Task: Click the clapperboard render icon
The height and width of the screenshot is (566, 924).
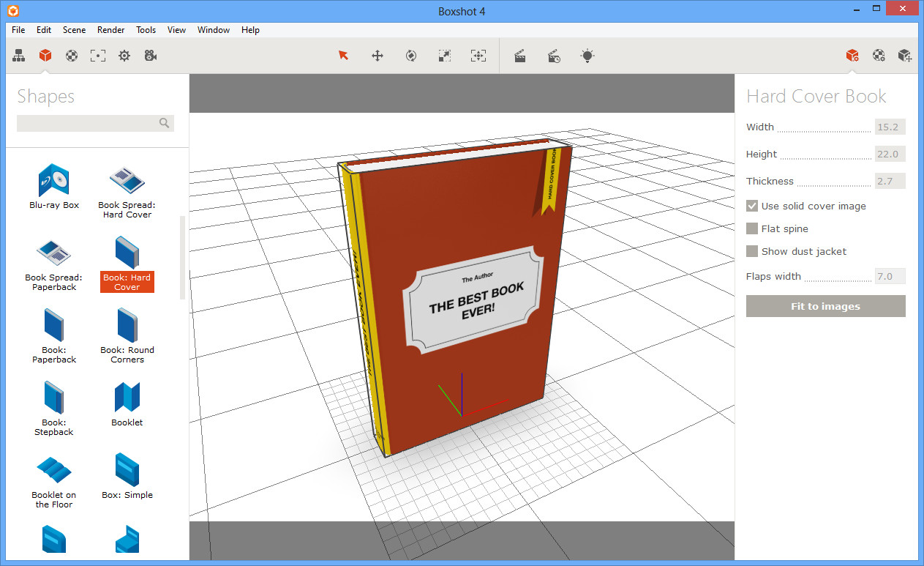Action: point(520,56)
